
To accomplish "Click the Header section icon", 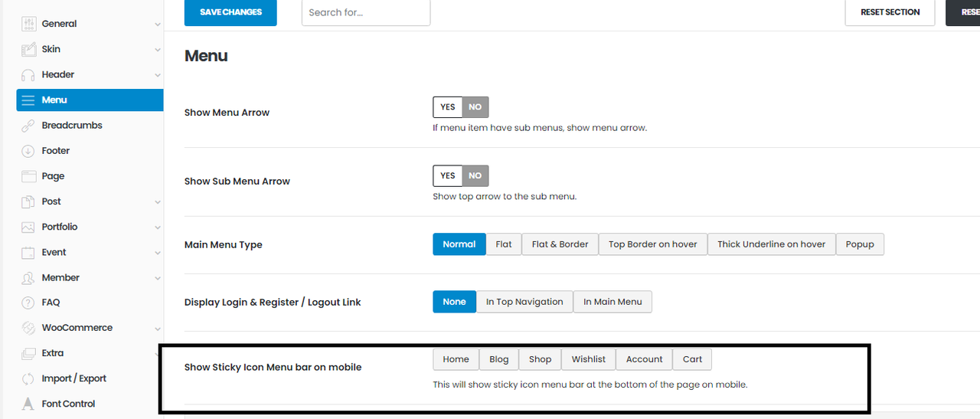I will [x=28, y=74].
